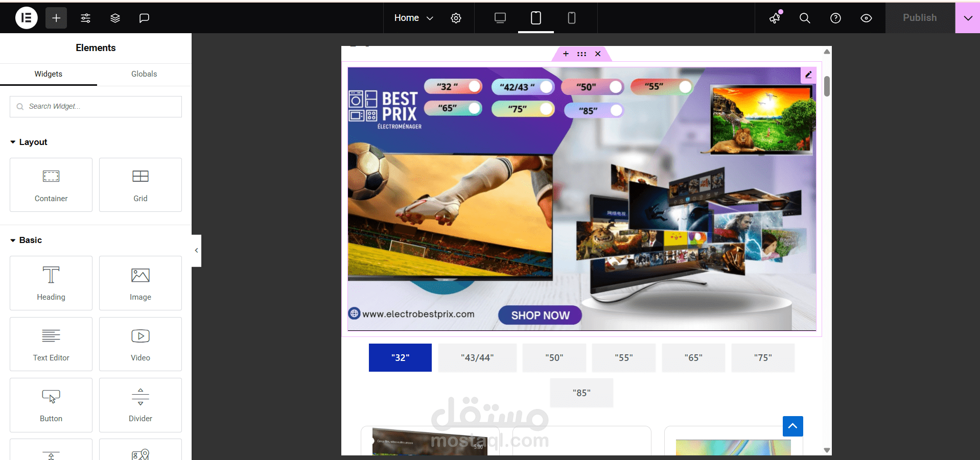Click the canvas vertical scrollbar thumb

click(x=827, y=86)
